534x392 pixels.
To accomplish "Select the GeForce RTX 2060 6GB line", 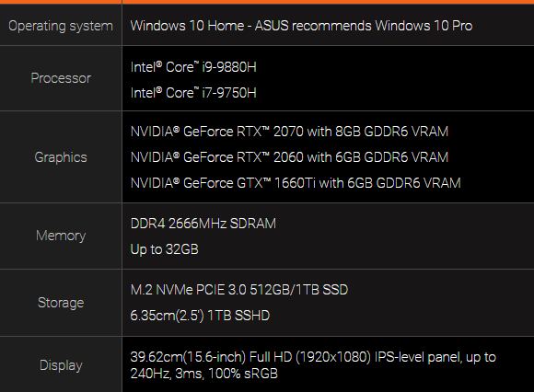I will (x=289, y=157).
